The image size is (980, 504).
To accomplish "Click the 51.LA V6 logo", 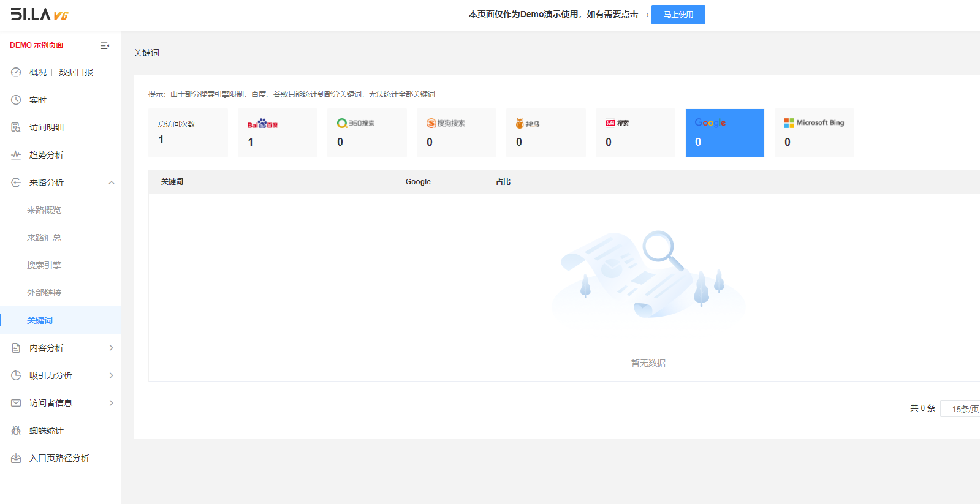I will (x=39, y=15).
